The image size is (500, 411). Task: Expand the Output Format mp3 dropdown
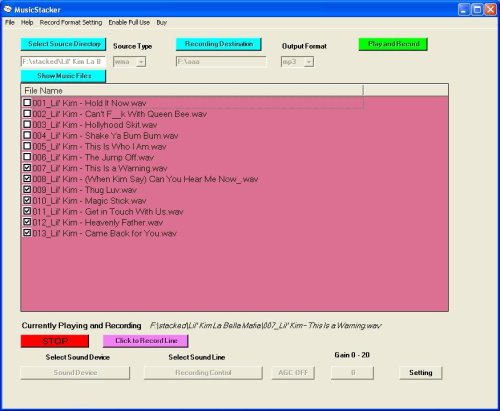click(309, 62)
